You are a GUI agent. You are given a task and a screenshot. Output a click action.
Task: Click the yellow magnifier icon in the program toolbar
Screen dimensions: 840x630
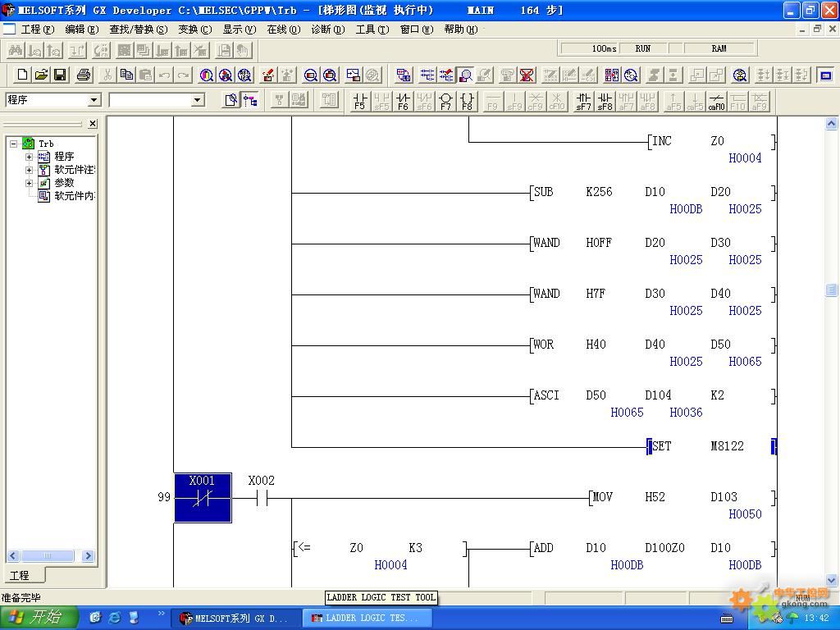pyautogui.click(x=740, y=75)
